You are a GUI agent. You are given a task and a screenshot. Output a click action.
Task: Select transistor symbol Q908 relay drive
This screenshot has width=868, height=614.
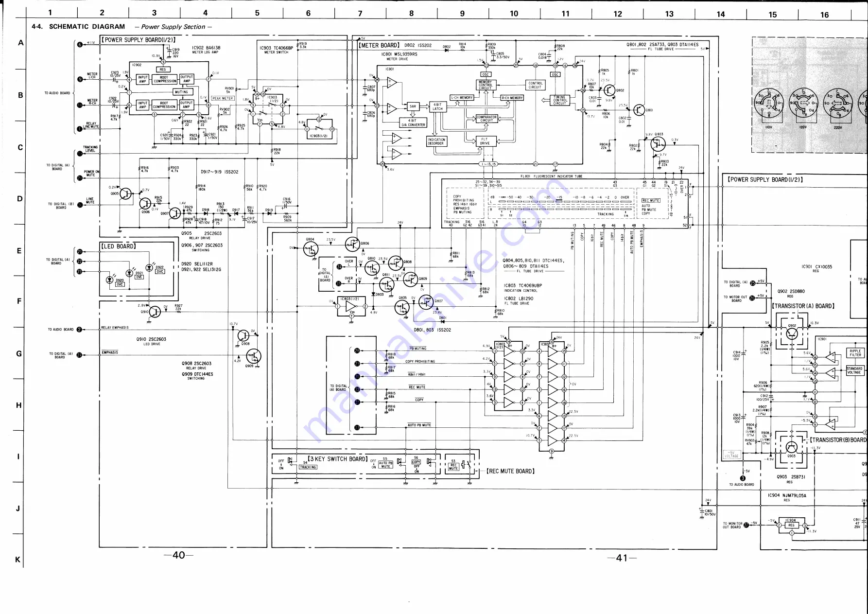[x=243, y=335]
